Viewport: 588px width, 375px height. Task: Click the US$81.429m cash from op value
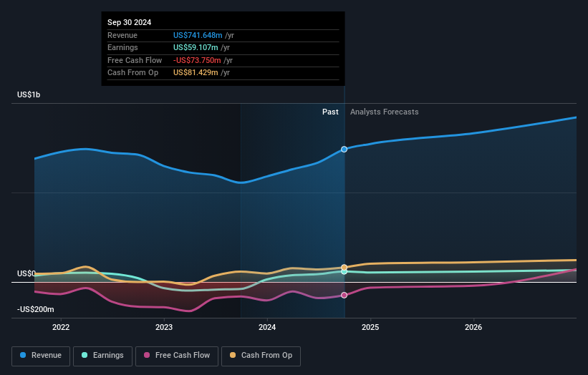point(196,73)
